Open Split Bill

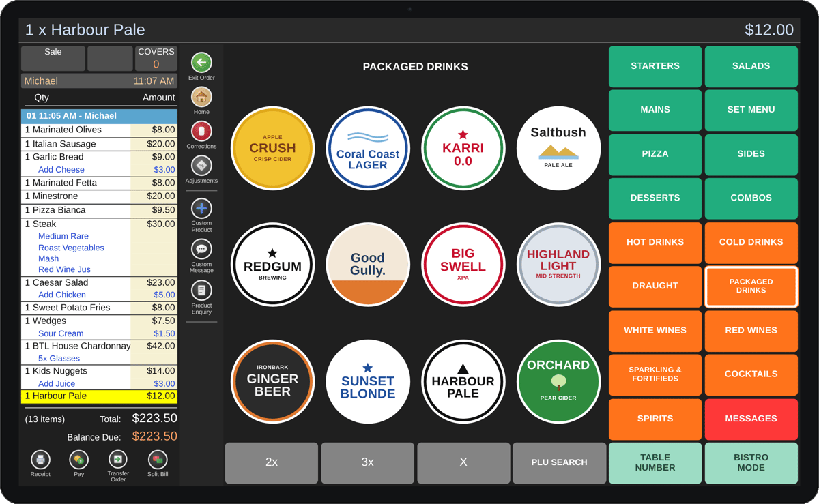[x=158, y=460]
